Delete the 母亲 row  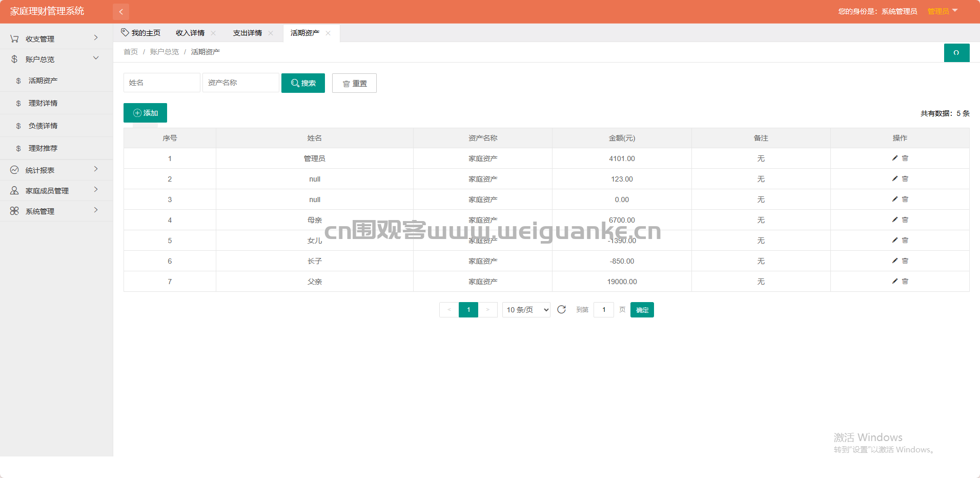[x=905, y=220]
